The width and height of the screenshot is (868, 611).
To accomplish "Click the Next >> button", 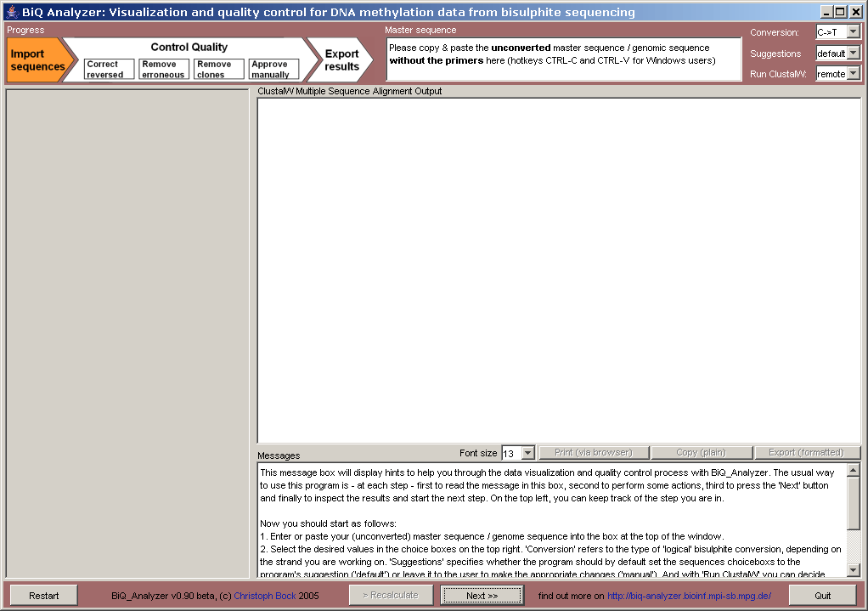I will (482, 596).
